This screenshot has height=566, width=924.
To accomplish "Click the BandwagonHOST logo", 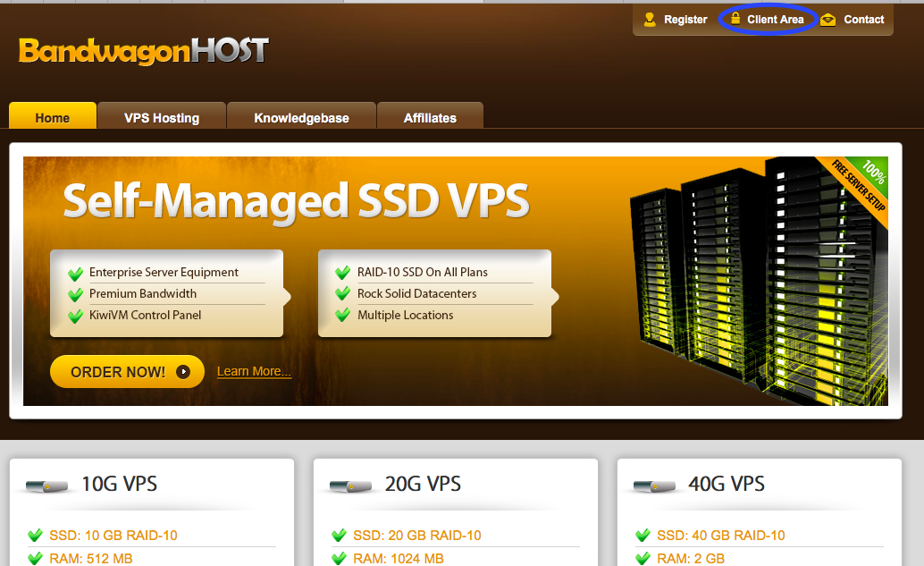I will [143, 50].
